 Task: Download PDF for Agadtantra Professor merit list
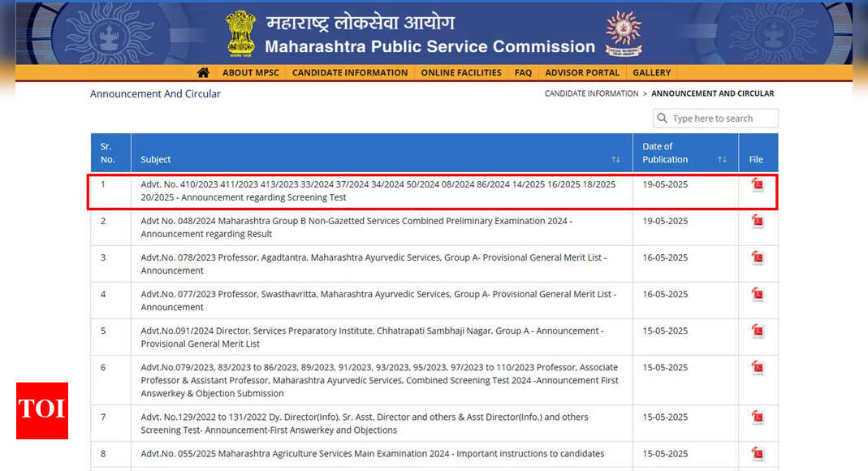click(x=757, y=258)
